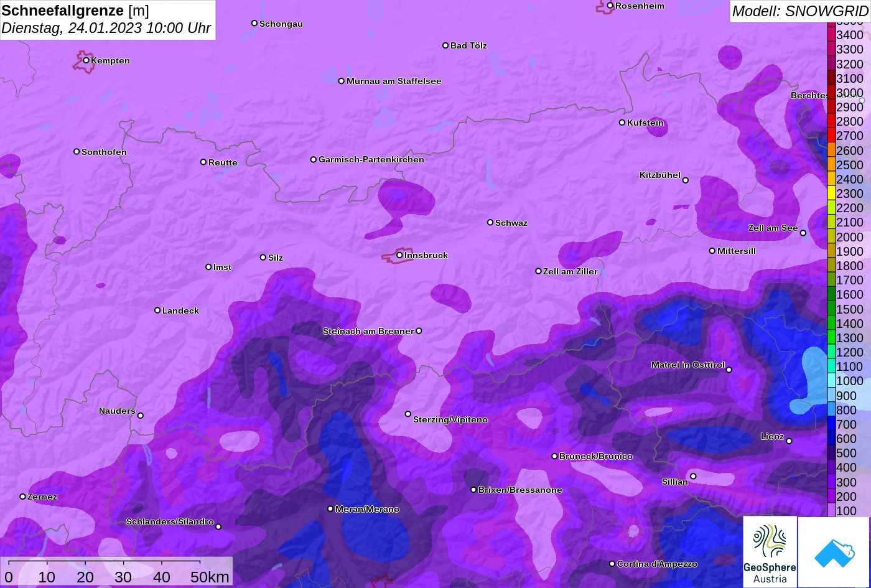Select the Zell am See marker dot
This screenshot has width=871, height=588.
tap(803, 233)
